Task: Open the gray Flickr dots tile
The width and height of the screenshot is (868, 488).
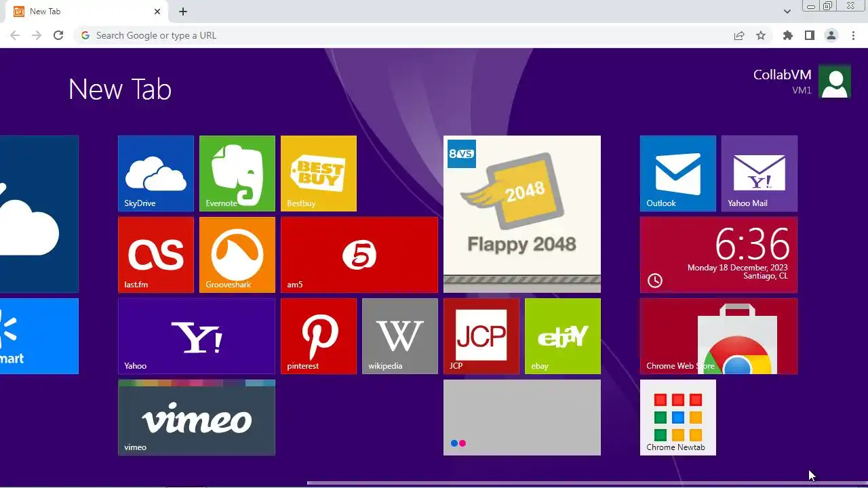Action: click(x=522, y=418)
